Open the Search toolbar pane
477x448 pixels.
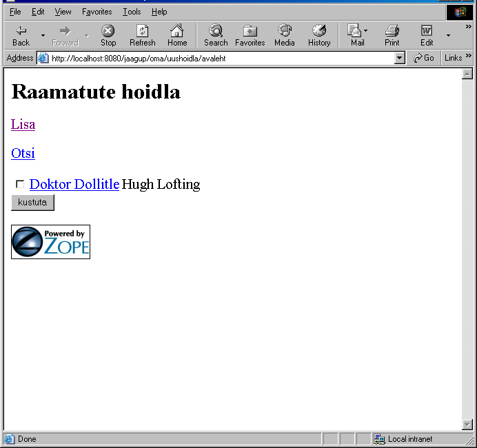tap(216, 35)
